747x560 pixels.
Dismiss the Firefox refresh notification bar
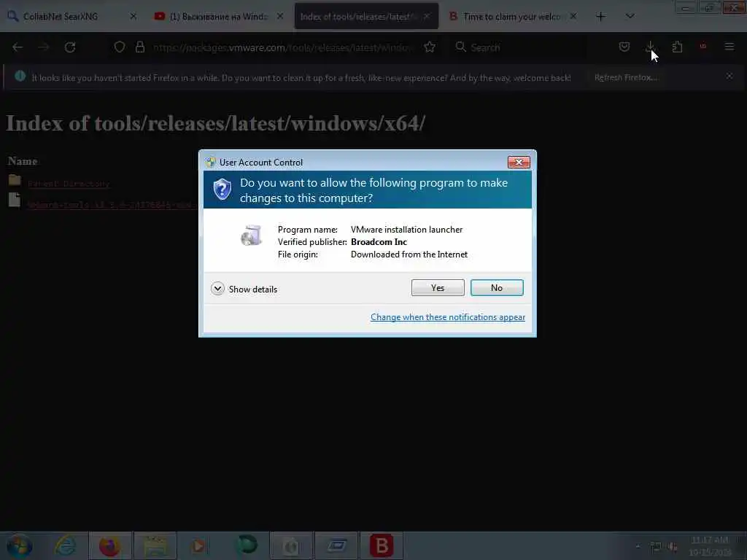[x=729, y=76]
